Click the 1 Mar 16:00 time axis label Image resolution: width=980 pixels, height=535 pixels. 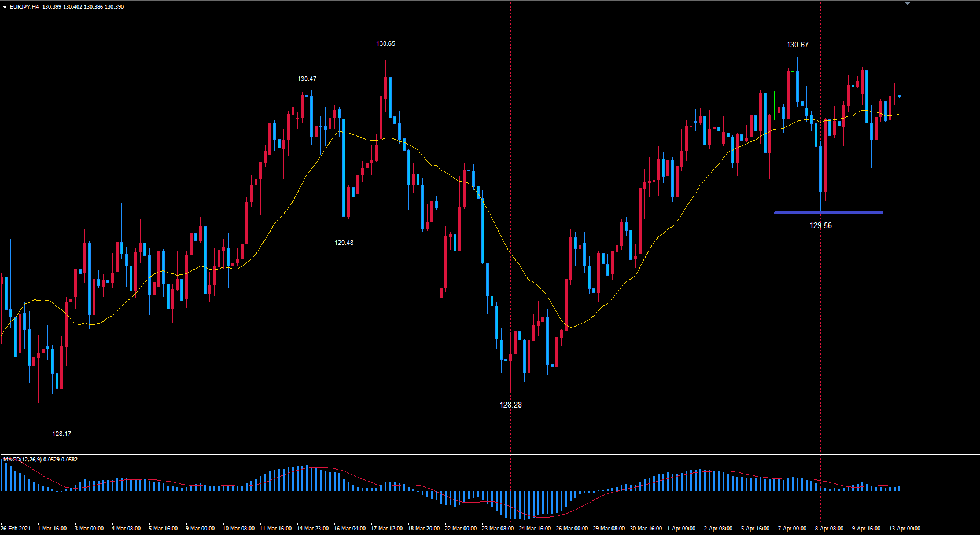[x=52, y=528]
